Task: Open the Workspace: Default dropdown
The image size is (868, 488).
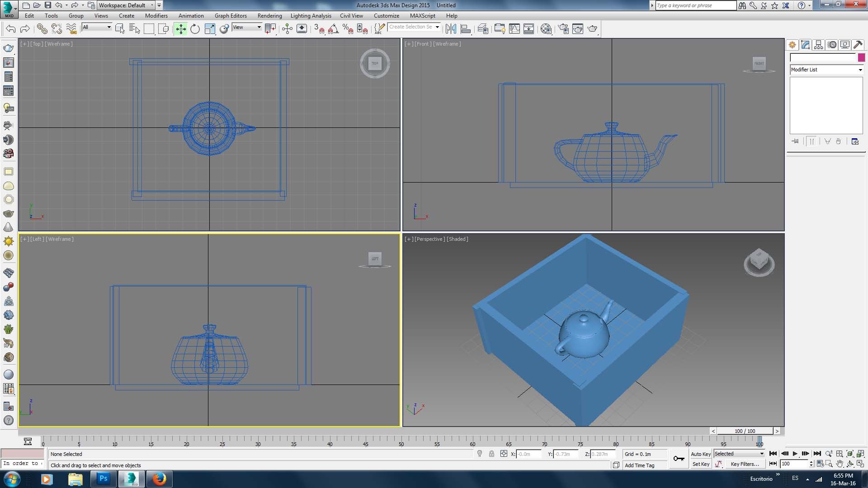Action: pos(127,5)
